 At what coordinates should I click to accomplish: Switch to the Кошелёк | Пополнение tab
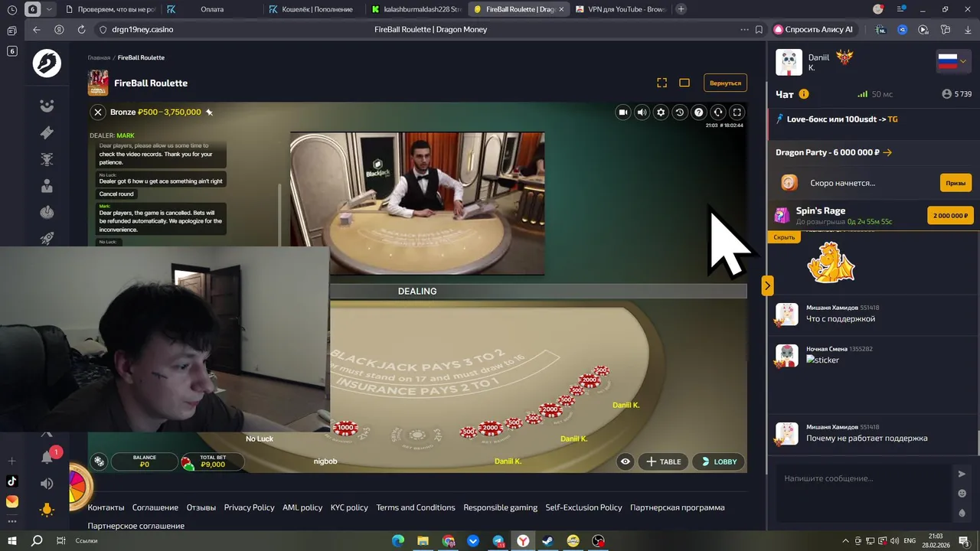313,9
